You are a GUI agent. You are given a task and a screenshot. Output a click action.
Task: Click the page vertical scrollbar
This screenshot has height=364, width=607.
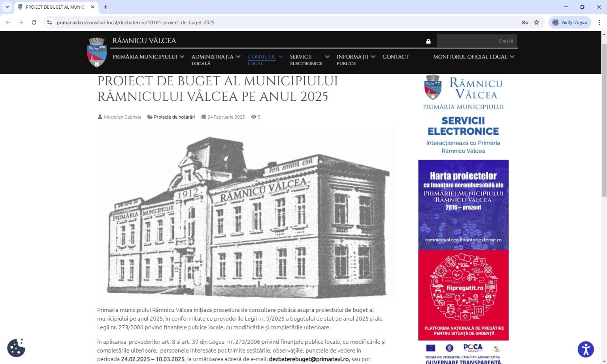(603, 119)
